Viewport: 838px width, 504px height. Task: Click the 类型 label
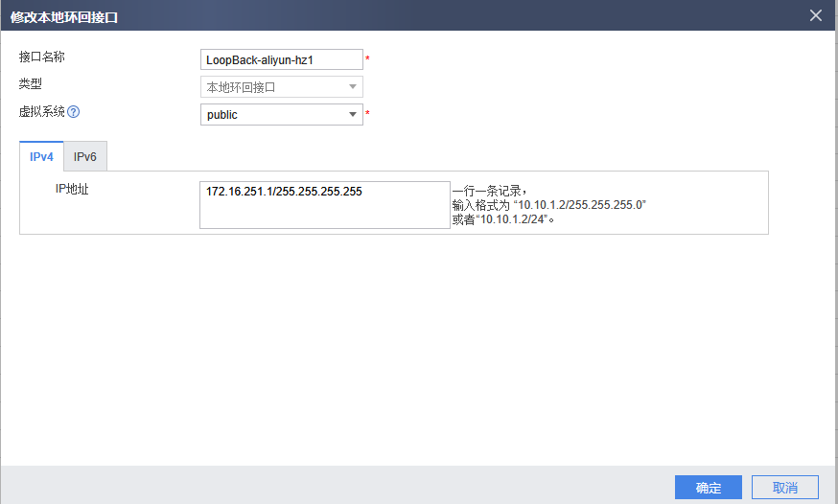point(31,84)
